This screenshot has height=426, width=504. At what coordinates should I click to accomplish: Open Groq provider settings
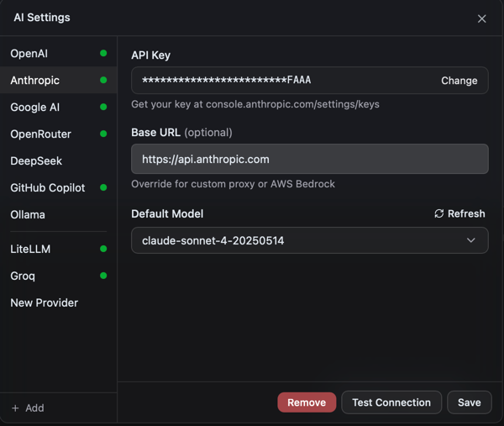pyautogui.click(x=59, y=276)
